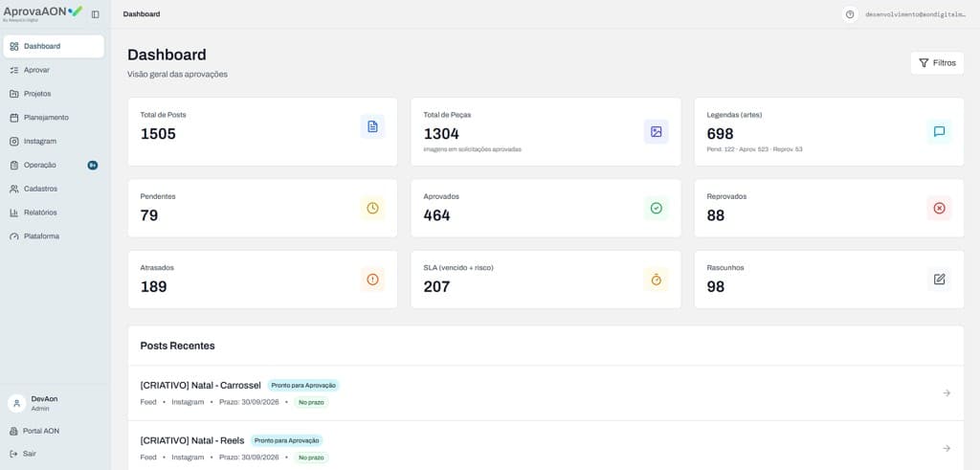This screenshot has width=980, height=470.
Task: Open the Natal - Reels post title
Action: pos(192,440)
